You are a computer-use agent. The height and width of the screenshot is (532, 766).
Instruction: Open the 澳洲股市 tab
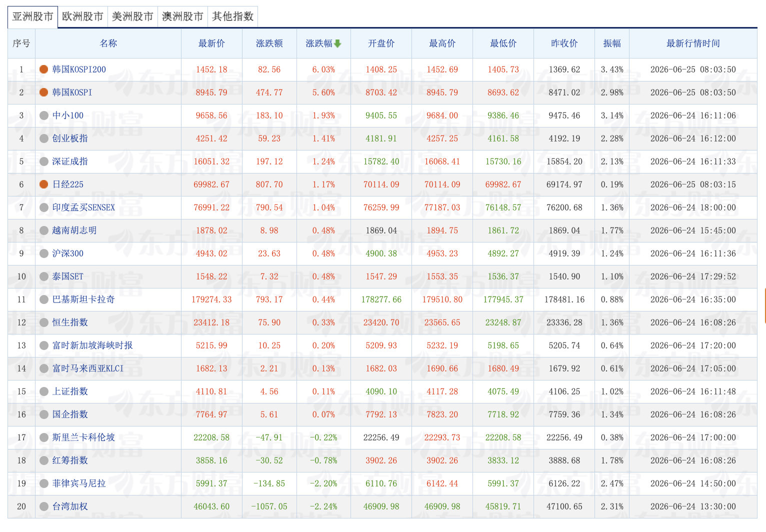tap(182, 16)
